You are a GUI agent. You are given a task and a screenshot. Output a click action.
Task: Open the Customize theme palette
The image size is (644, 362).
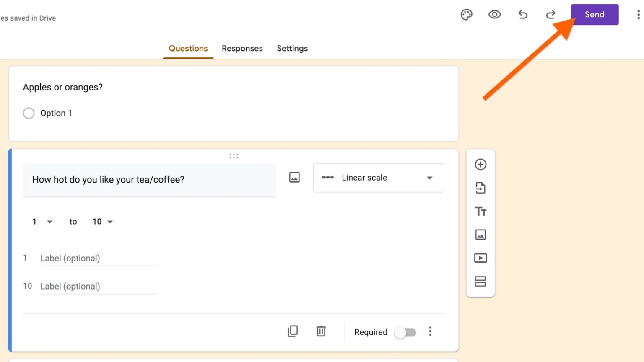click(466, 14)
